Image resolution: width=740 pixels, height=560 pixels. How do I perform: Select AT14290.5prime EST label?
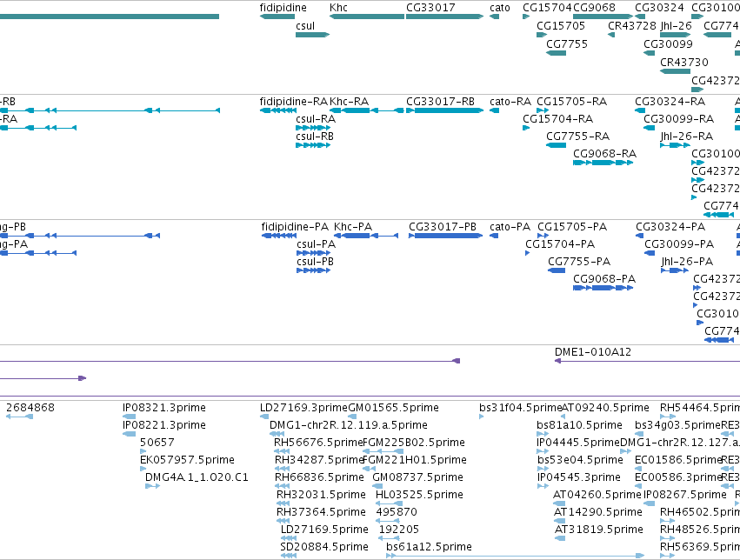click(x=598, y=512)
